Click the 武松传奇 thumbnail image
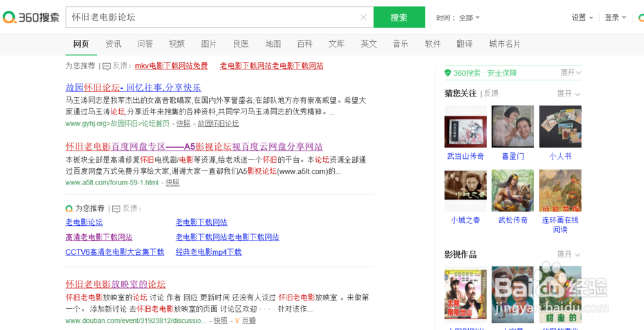The image size is (644, 330). coord(513,190)
